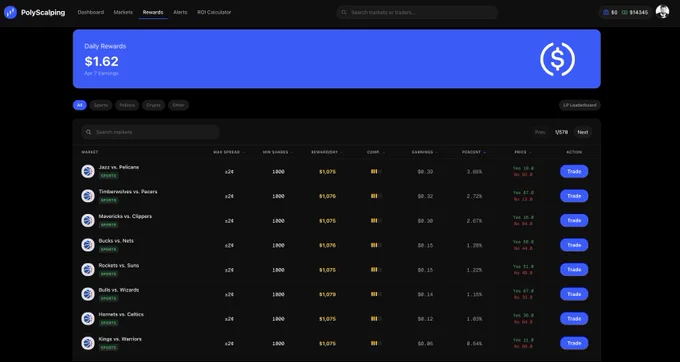Sort table by Earnings column
The height and width of the screenshot is (362, 680).
[x=425, y=152]
